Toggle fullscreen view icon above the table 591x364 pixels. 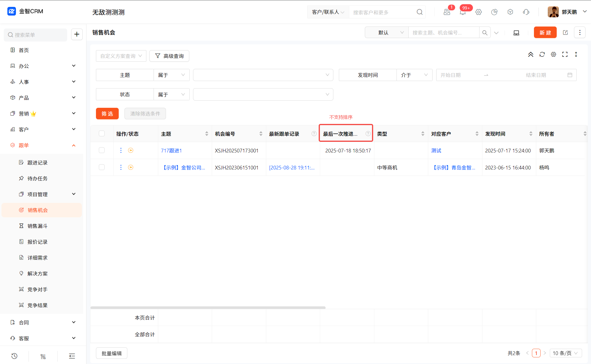565,54
